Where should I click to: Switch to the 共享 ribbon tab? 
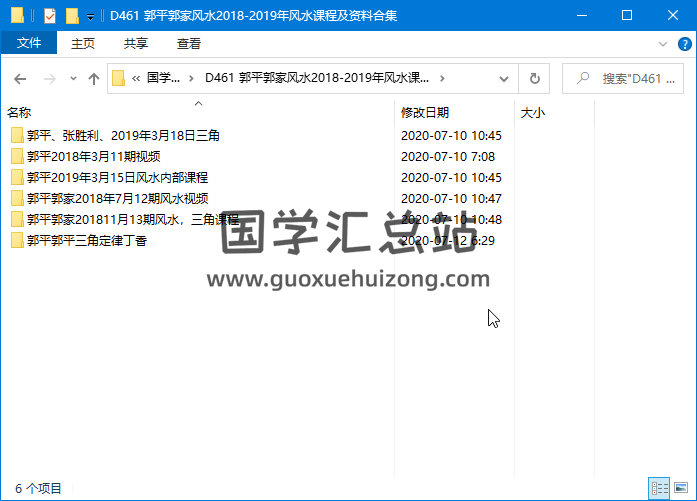tap(136, 43)
